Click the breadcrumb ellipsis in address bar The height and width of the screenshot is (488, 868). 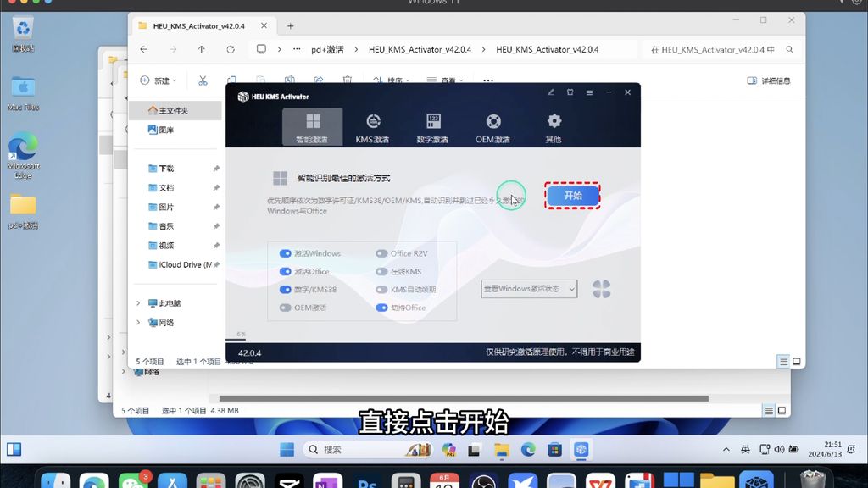(297, 49)
